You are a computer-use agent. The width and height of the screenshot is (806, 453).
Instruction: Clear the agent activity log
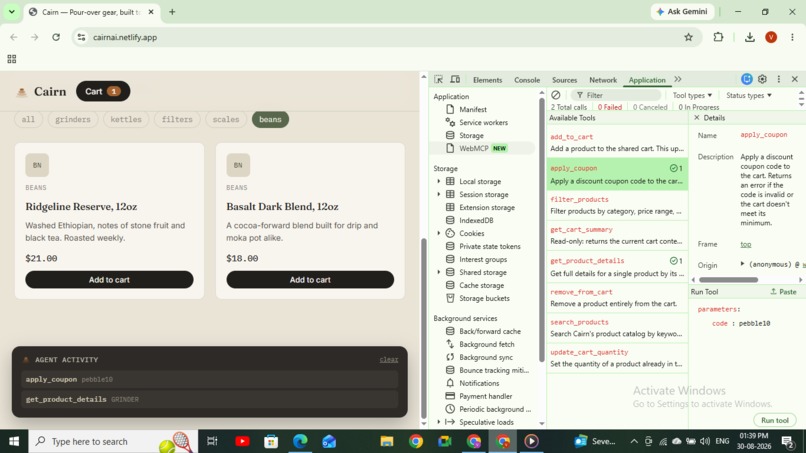pyautogui.click(x=389, y=359)
